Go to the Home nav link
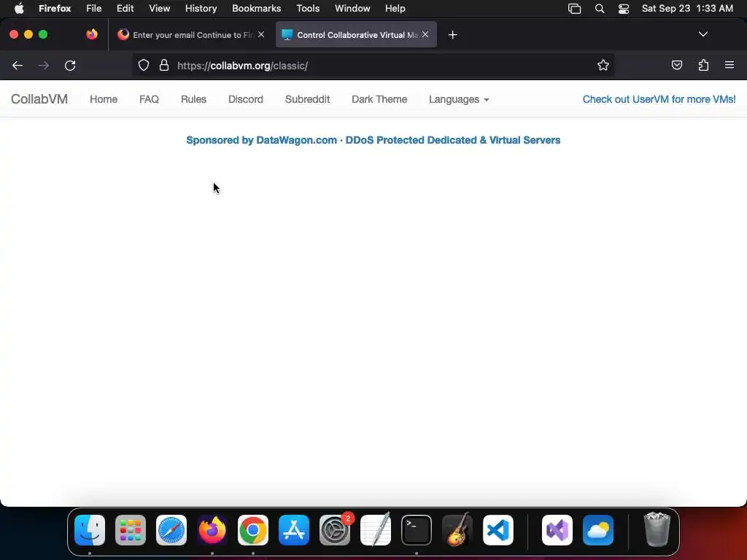This screenshot has height=560, width=747. click(104, 99)
